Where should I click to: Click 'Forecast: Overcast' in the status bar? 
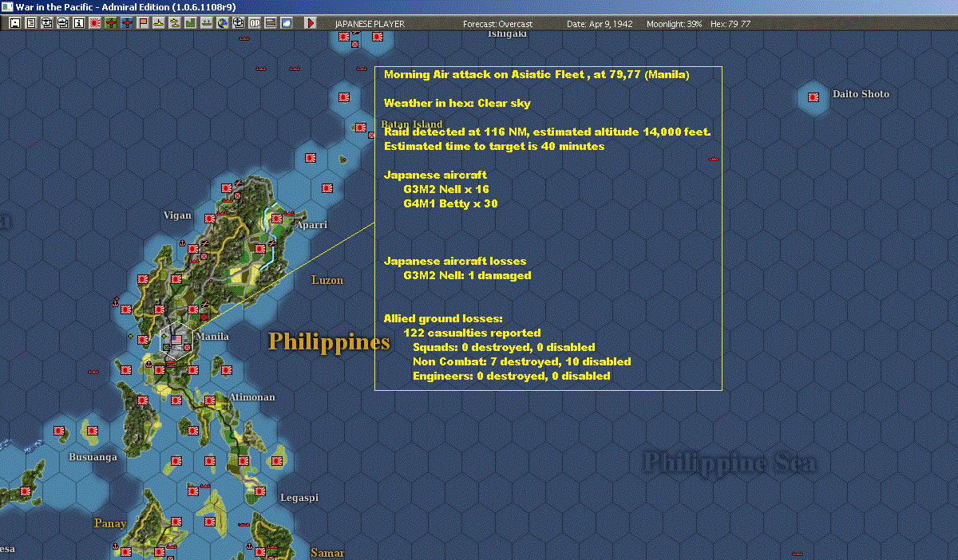coord(497,24)
